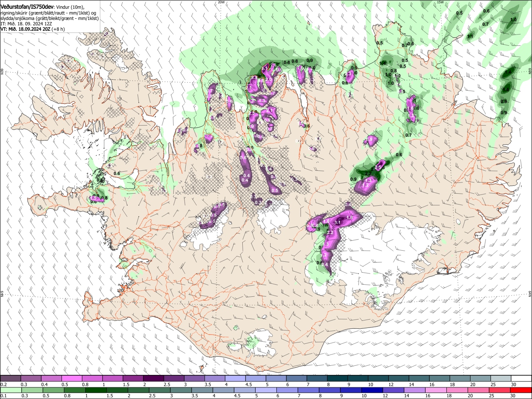The width and height of the screenshot is (532, 399).
Task: Click the "Veðurstofan/IS750dev" title text
Action: [27, 7]
